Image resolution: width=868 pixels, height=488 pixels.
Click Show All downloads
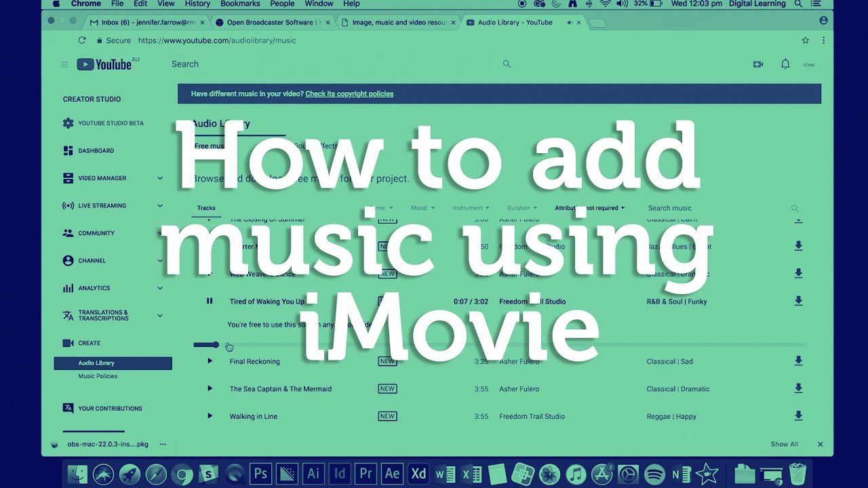click(784, 444)
